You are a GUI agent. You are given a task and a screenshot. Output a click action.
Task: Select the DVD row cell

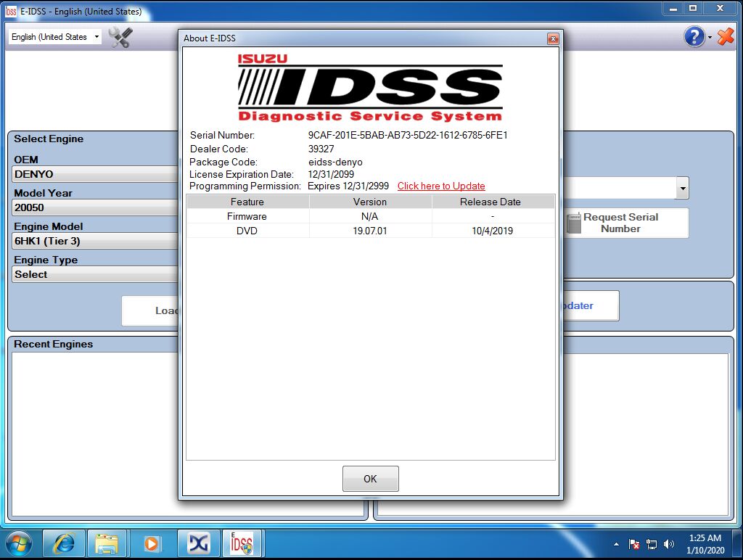click(247, 231)
